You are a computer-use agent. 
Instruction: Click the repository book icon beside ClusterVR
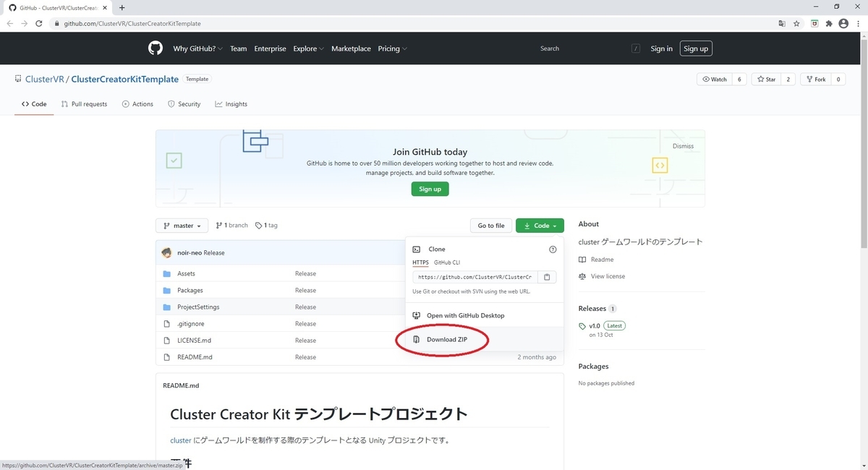[17, 80]
